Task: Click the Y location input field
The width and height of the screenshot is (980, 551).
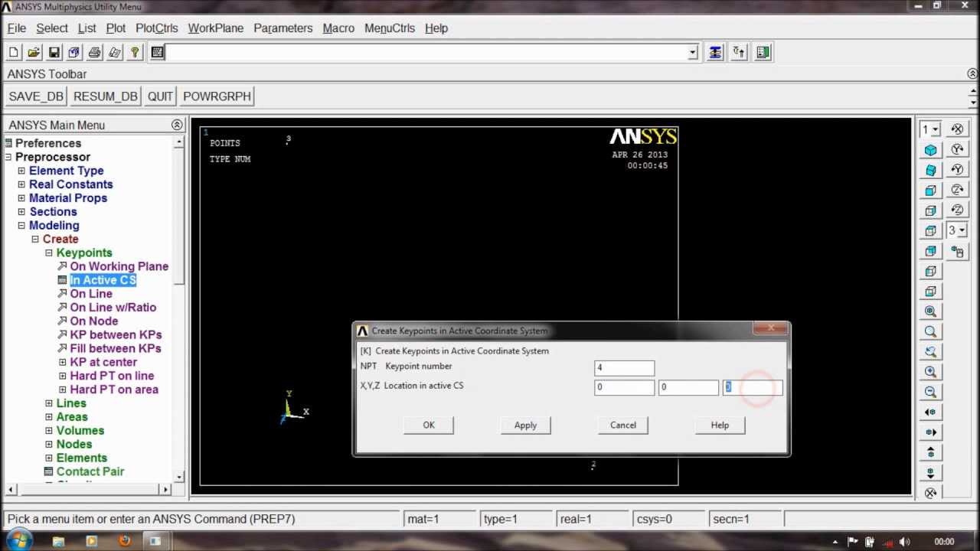Action: (688, 387)
